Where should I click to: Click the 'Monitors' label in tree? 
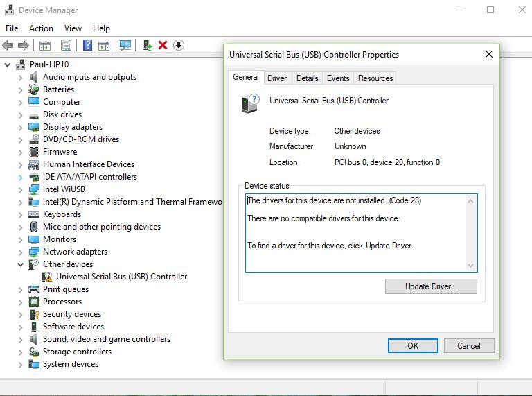coord(60,239)
